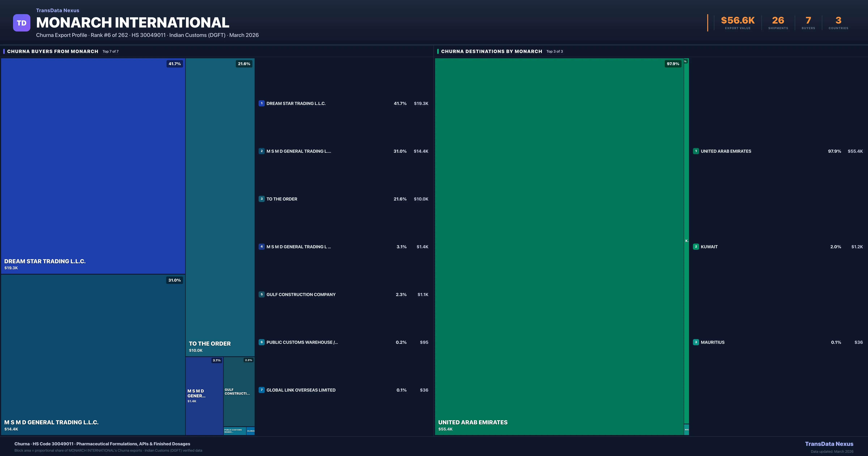Toggle the 21.6% chip on TO THE ORDER block
The width and height of the screenshot is (868, 456).
click(x=244, y=63)
